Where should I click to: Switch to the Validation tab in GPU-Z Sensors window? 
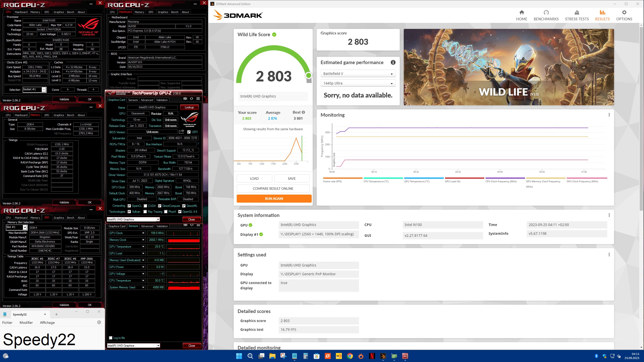162,226
